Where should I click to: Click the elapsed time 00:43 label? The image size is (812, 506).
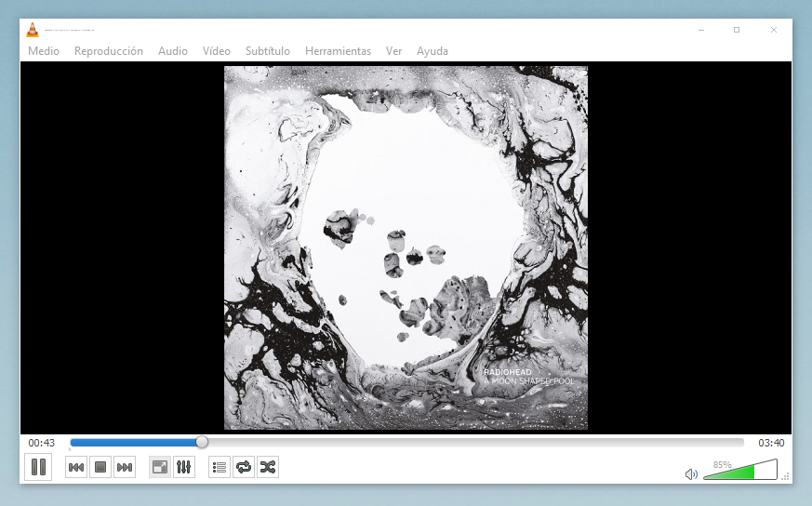click(42, 443)
